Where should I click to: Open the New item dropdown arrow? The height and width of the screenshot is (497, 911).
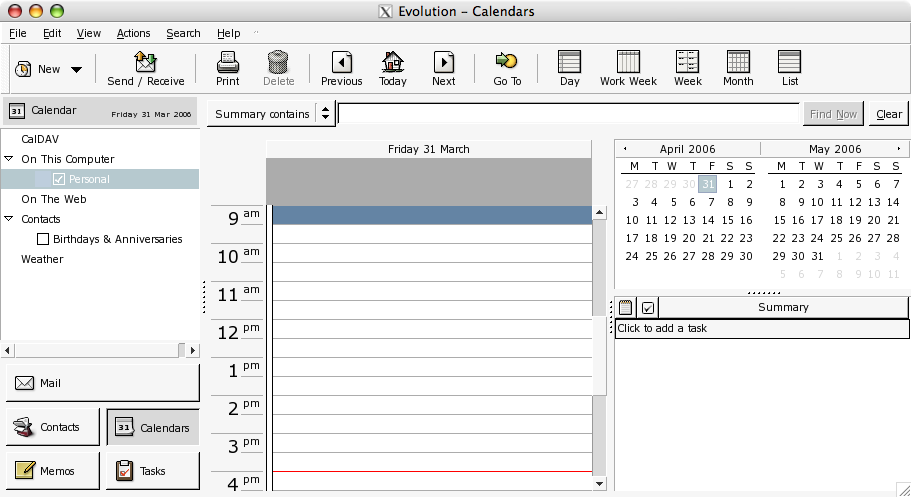[76, 69]
